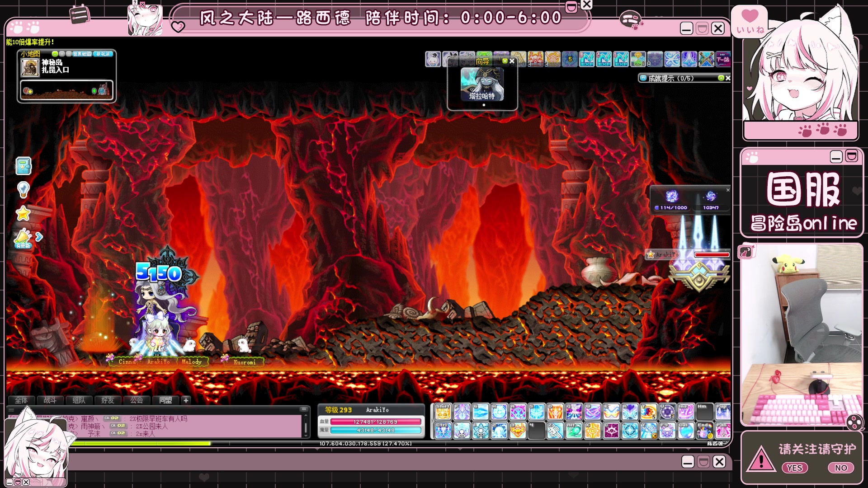
Task: Close the 成就提示 achievement tracker
Action: pyautogui.click(x=728, y=78)
